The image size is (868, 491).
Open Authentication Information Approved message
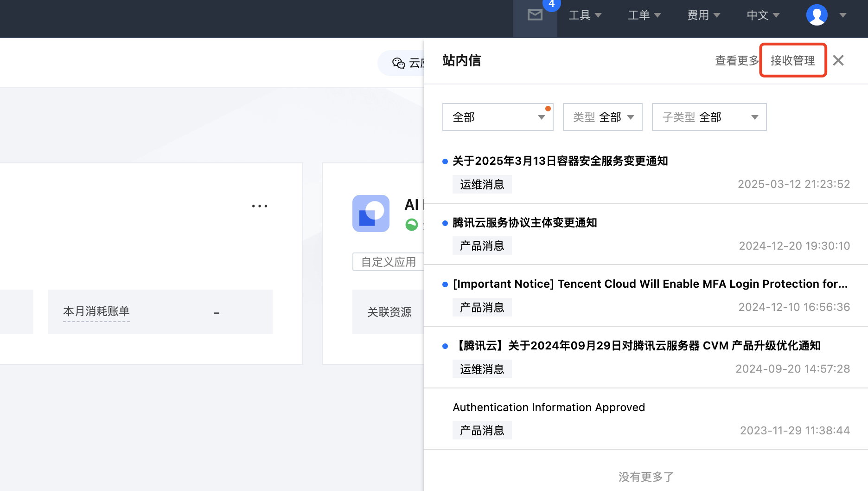[549, 407]
